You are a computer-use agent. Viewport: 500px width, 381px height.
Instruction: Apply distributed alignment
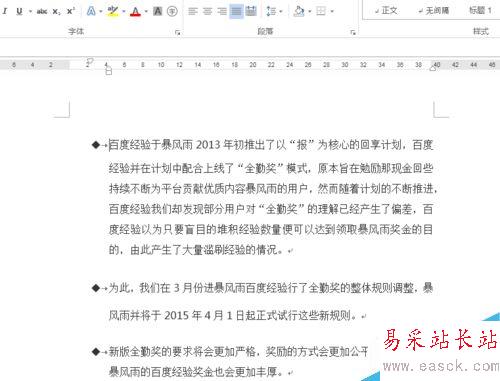point(251,12)
